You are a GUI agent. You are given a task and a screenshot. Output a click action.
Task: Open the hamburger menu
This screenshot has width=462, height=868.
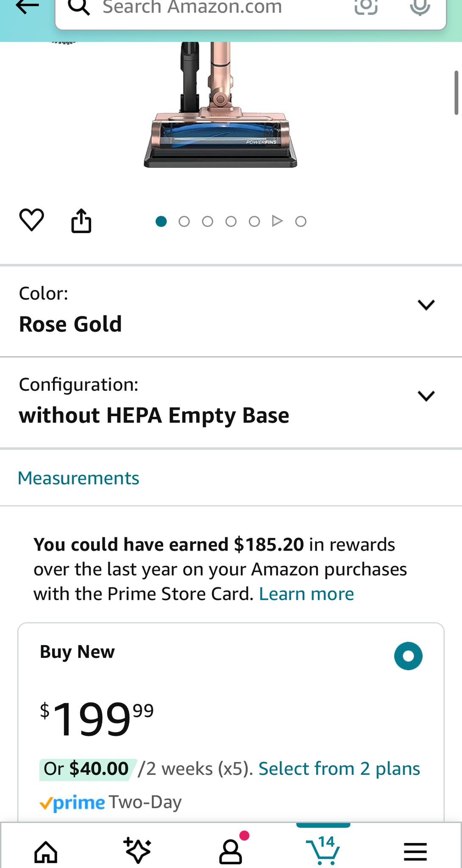[x=415, y=852]
